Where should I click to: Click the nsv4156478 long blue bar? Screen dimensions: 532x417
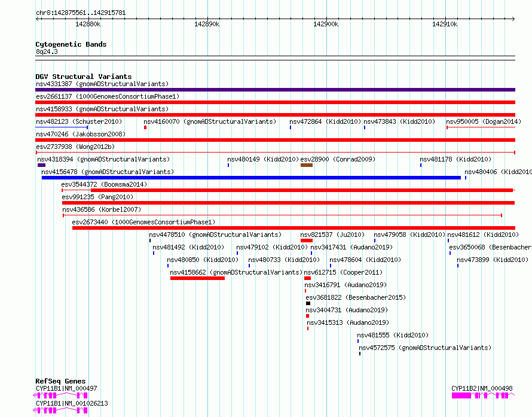pos(251,178)
